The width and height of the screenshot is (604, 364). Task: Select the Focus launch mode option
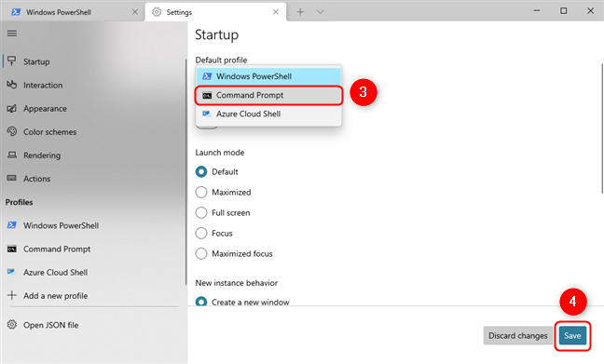point(201,233)
